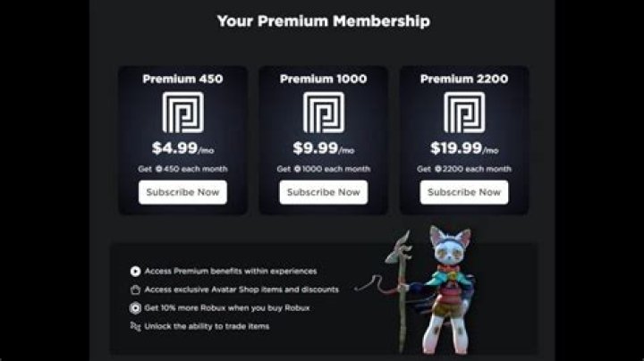
Task: Select the Premium 450 card title
Action: click(182, 79)
